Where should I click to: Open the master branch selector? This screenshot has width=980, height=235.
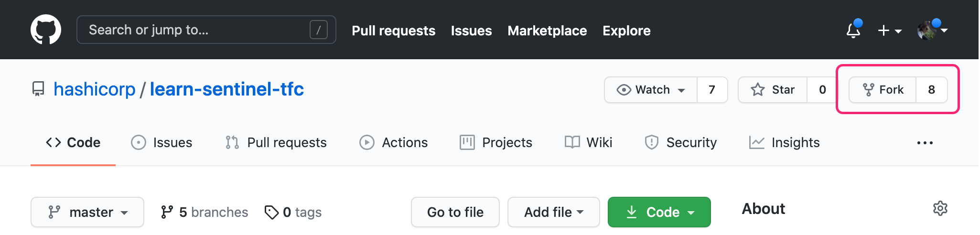[x=87, y=212]
